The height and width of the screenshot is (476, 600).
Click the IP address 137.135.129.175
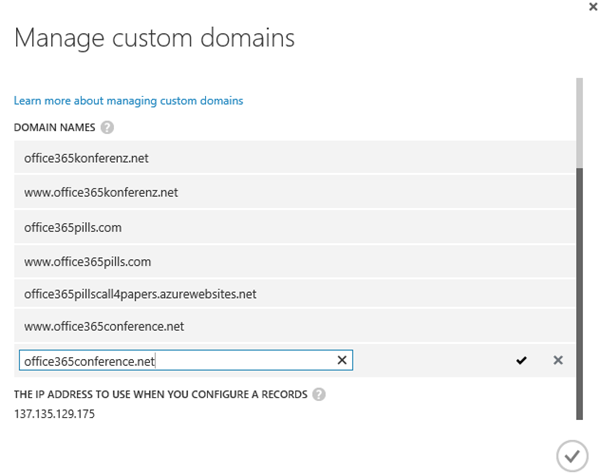point(55,414)
